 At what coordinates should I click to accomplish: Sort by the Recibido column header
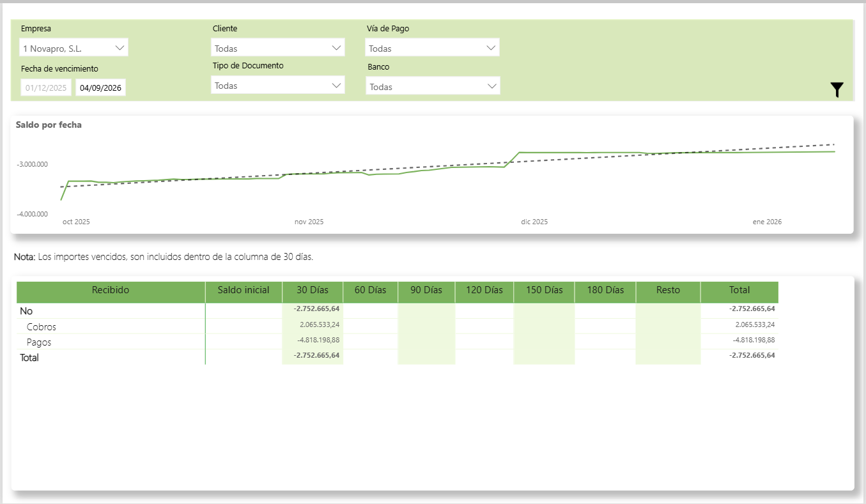[111, 290]
